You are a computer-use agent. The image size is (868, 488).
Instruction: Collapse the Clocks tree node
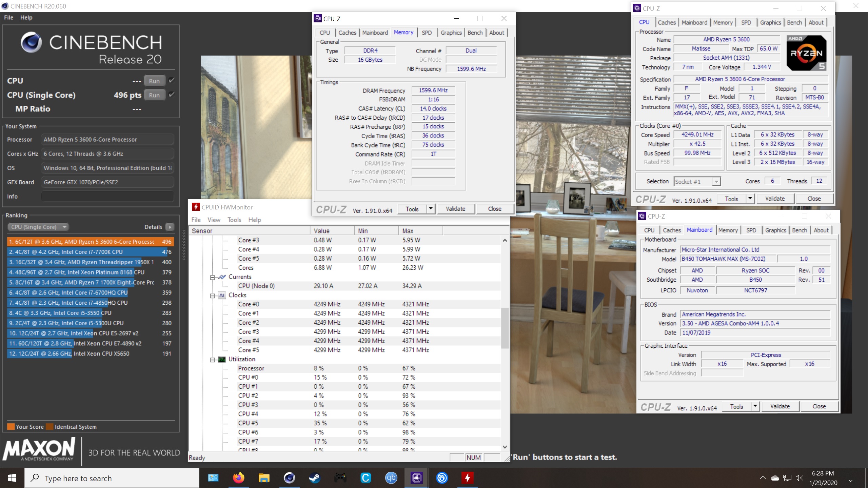pos(212,296)
